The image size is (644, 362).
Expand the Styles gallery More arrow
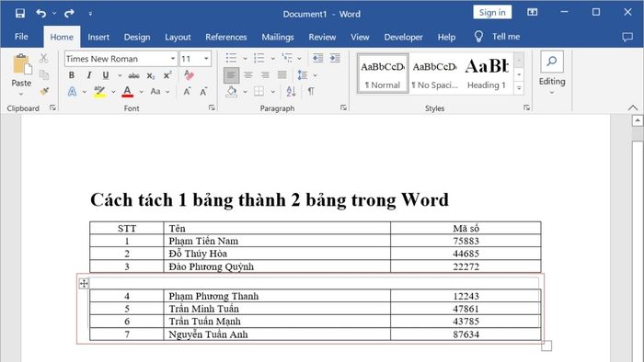[x=519, y=88]
